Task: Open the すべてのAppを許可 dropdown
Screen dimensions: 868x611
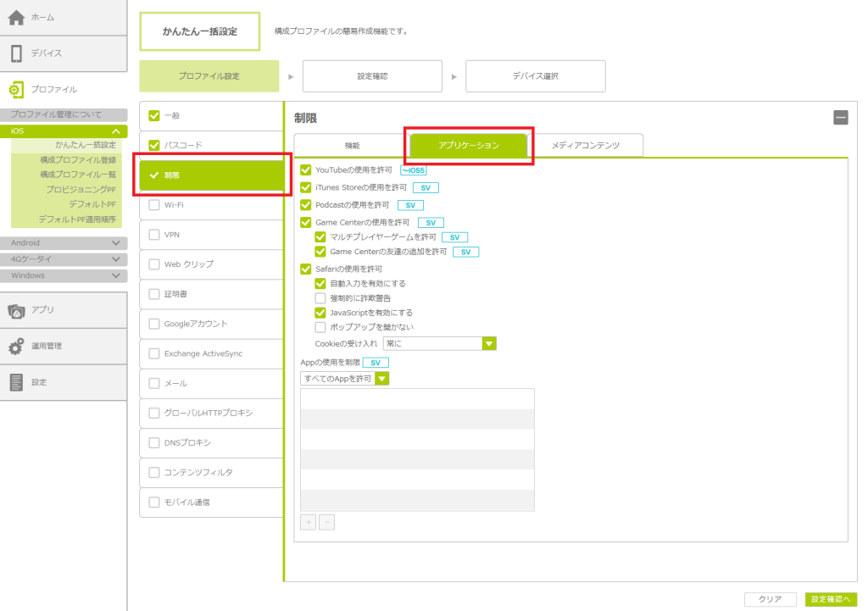Action: [x=382, y=379]
